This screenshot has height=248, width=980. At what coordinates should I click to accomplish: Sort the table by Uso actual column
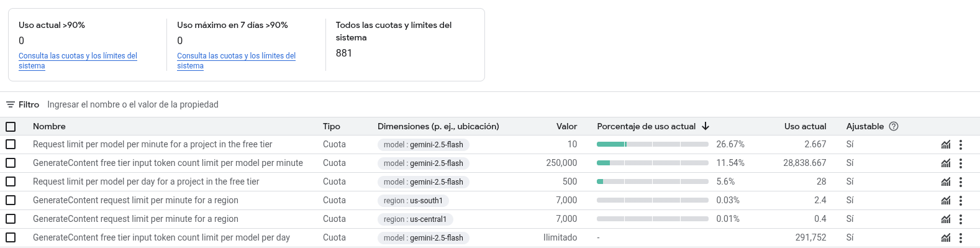tap(805, 126)
